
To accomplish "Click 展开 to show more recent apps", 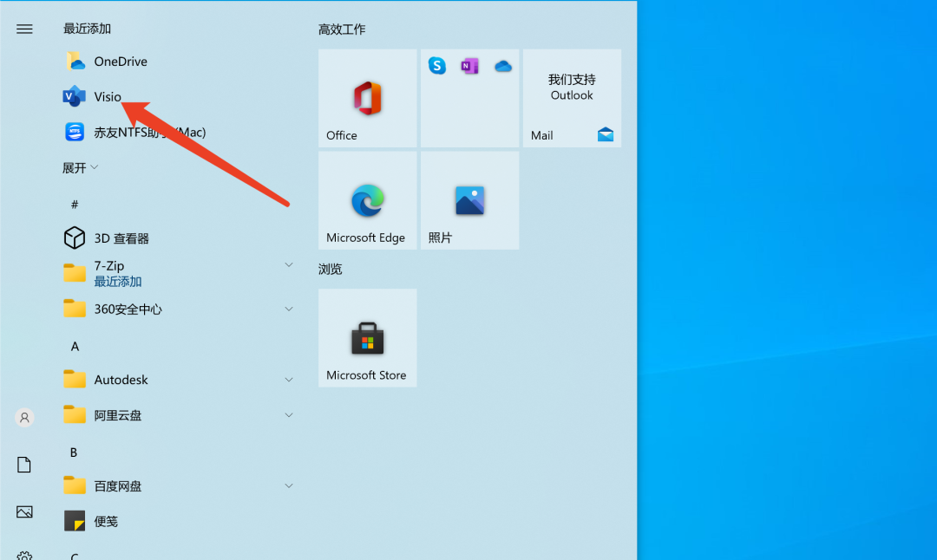I will coord(80,168).
